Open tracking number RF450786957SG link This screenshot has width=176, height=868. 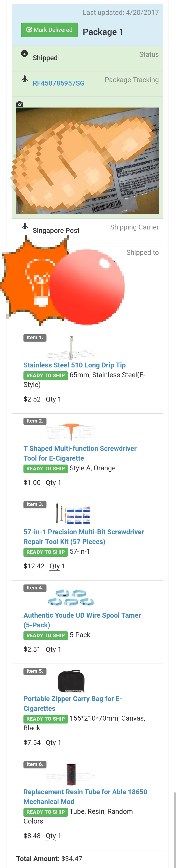pyautogui.click(x=58, y=83)
